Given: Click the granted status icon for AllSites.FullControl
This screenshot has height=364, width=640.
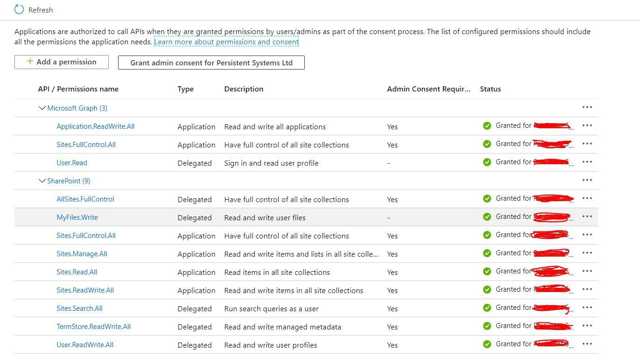Looking at the screenshot, I should click(487, 198).
